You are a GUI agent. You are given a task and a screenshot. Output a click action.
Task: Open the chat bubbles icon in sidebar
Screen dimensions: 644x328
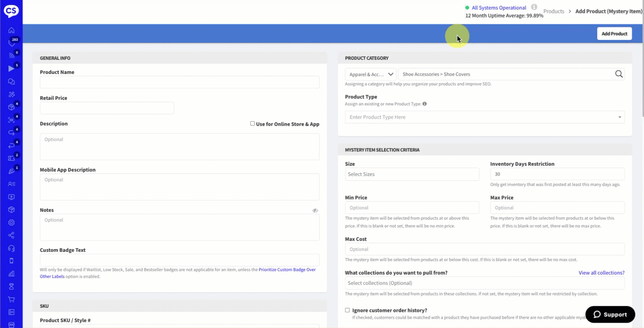(x=11, y=82)
